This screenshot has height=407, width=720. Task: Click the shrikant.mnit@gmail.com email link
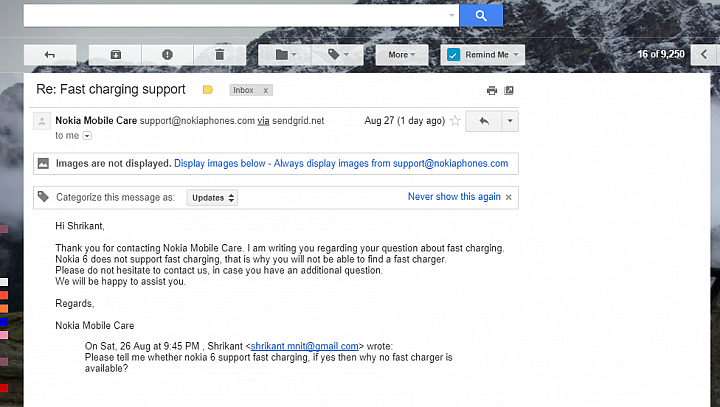tap(304, 346)
